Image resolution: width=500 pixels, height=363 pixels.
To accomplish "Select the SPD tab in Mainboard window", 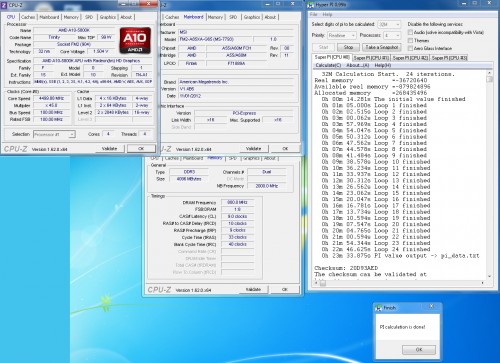I will [233, 17].
